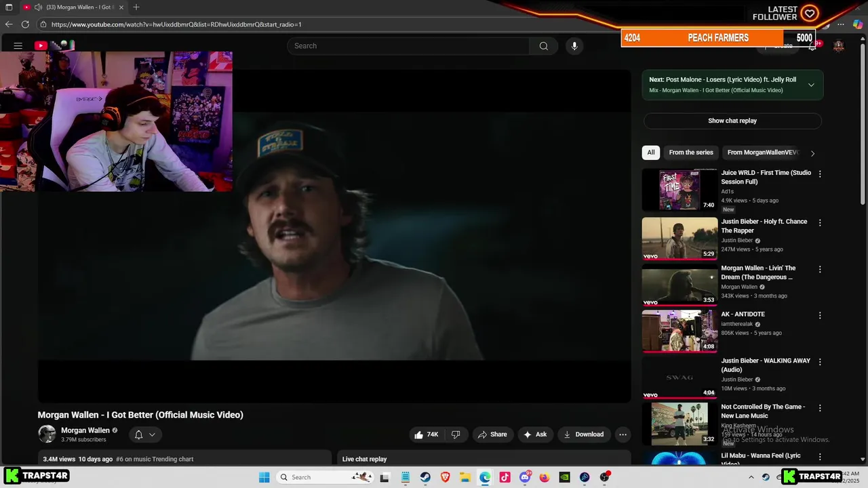
Task: Show hidden system tray icons chevron
Action: pos(751,477)
